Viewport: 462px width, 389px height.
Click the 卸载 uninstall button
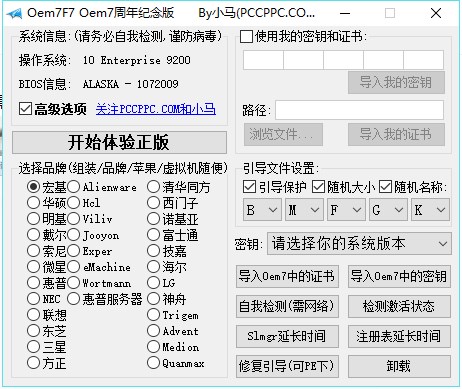(399, 366)
